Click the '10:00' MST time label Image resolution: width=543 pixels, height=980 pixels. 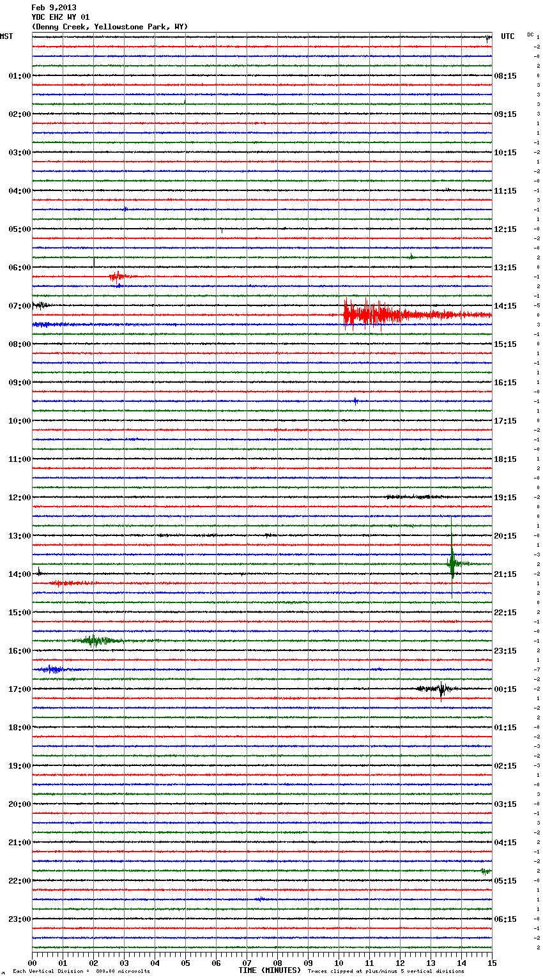coord(20,421)
